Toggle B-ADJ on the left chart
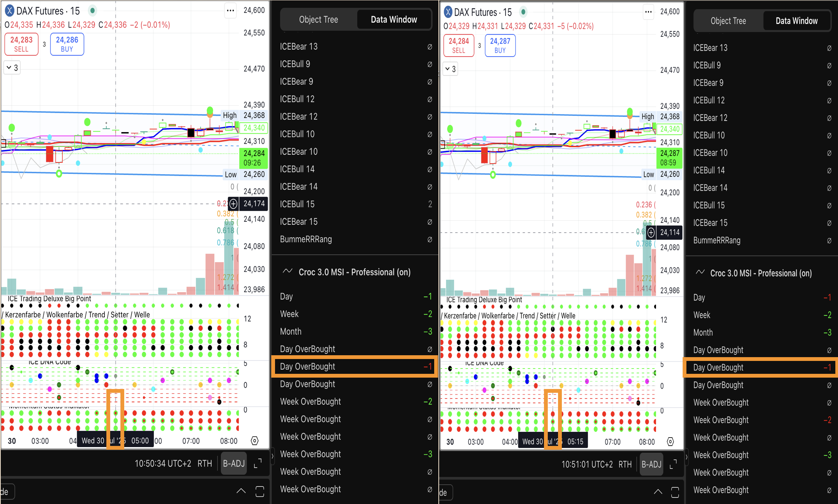The width and height of the screenshot is (838, 504). click(234, 463)
